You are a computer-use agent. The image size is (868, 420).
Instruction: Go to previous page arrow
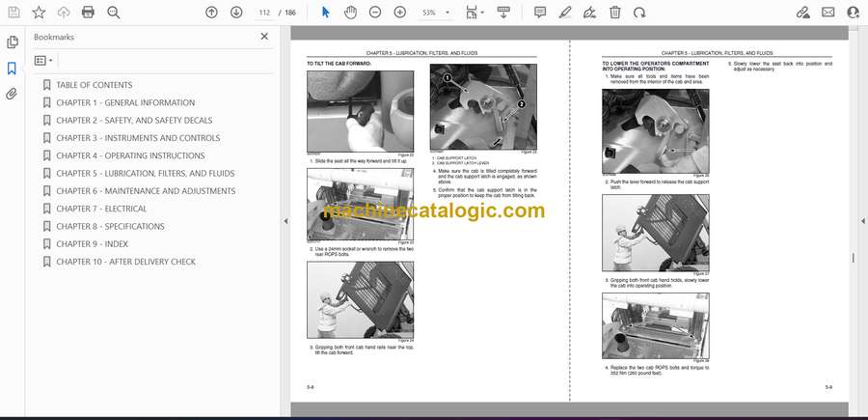point(211,13)
